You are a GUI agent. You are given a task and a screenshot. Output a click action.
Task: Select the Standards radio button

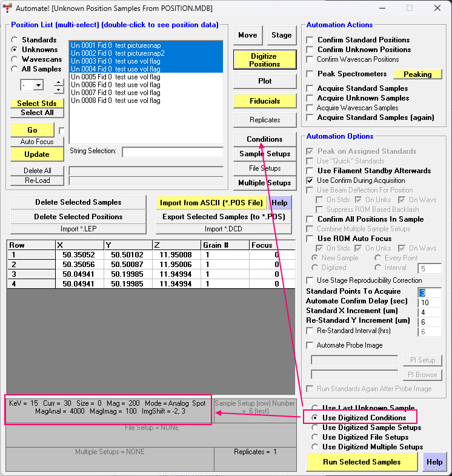[15, 40]
